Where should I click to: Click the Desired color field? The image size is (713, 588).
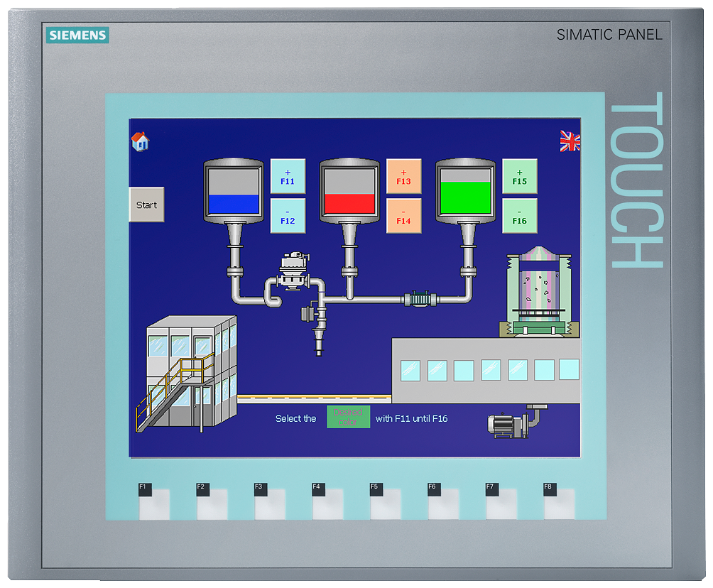point(348,418)
